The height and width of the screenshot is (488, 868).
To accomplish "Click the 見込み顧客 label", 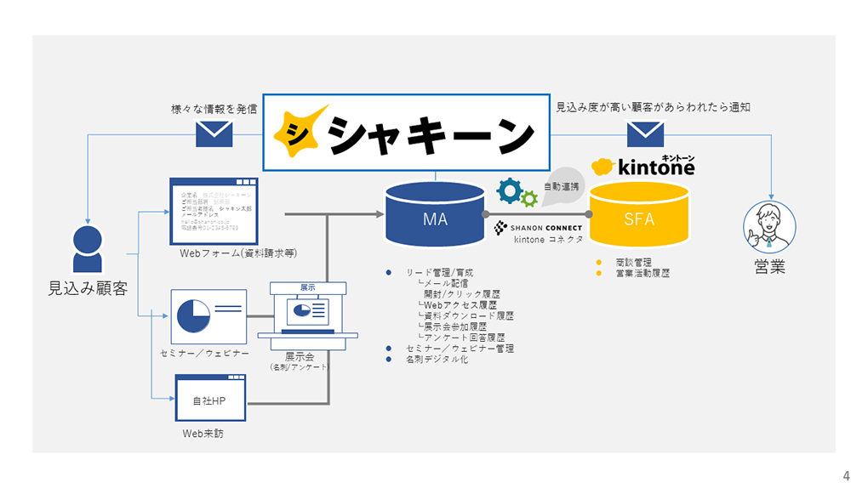I will (88, 288).
